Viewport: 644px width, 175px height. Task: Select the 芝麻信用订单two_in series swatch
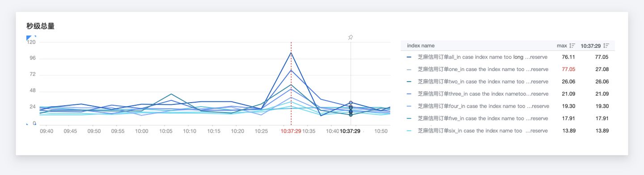(409, 82)
